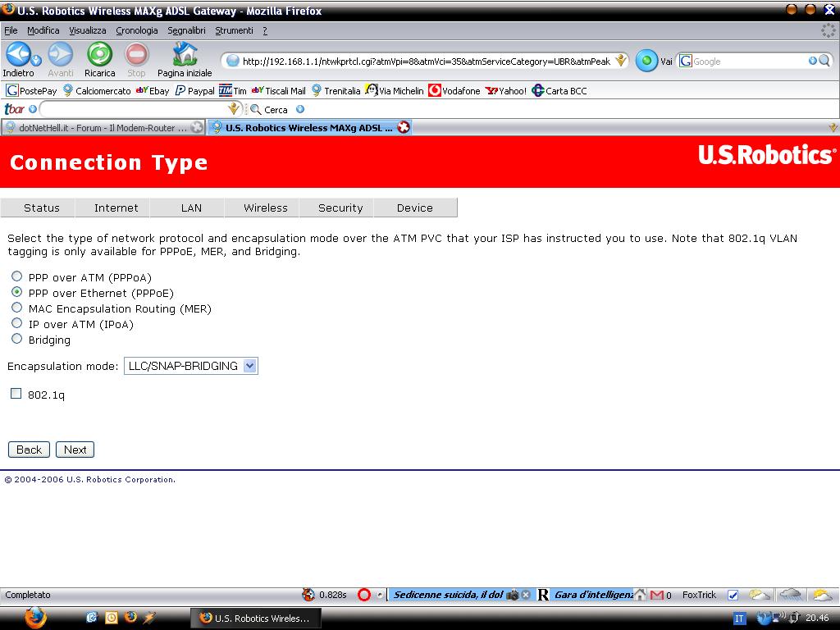Open the PostePay bookmark
The height and width of the screenshot is (630, 840).
[x=31, y=90]
